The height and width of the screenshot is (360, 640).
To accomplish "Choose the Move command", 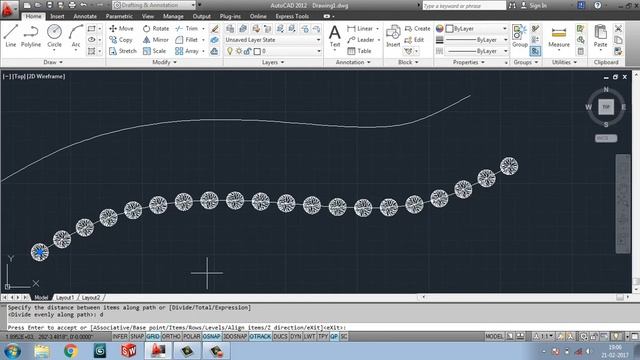I will click(x=121, y=29).
